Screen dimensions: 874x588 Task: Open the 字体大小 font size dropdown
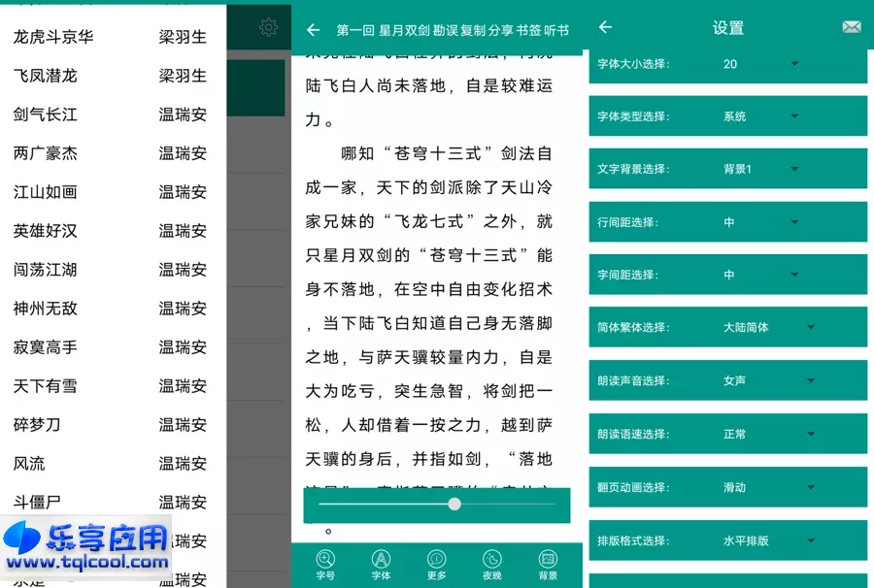794,63
